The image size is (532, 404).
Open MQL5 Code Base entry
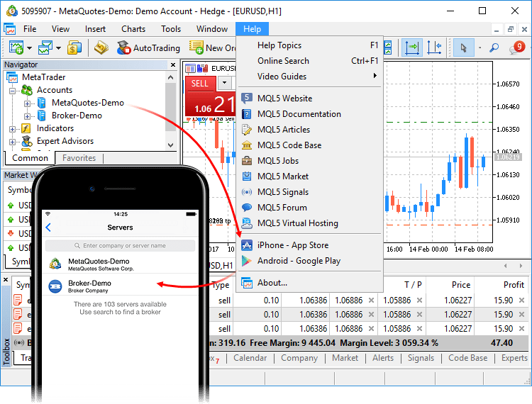pos(310,145)
